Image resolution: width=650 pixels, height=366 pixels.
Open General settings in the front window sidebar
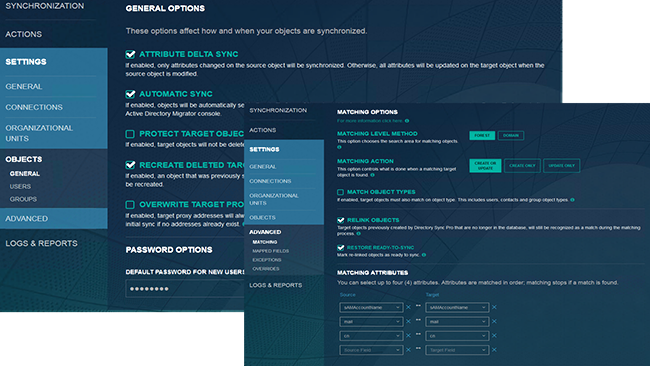(263, 167)
